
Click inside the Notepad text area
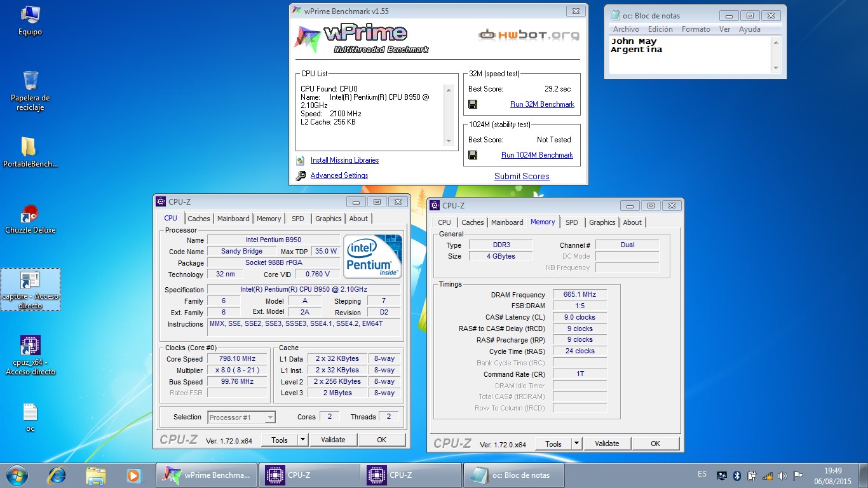pos(689,55)
